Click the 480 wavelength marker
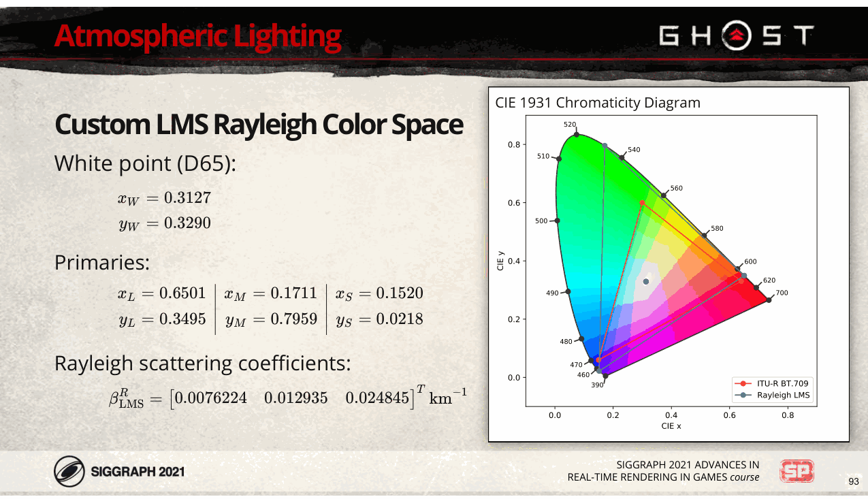Image resolution: width=868 pixels, height=499 pixels. tap(581, 339)
